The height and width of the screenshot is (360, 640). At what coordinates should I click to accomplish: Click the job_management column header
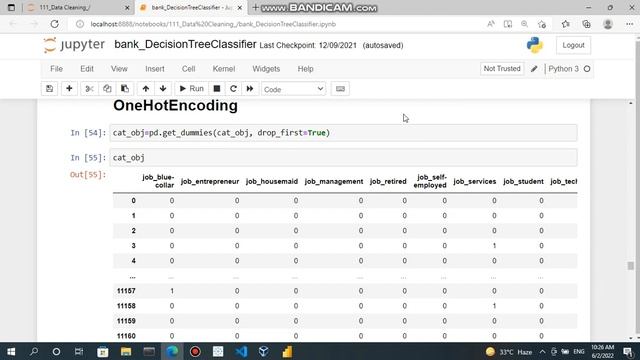[x=333, y=181]
